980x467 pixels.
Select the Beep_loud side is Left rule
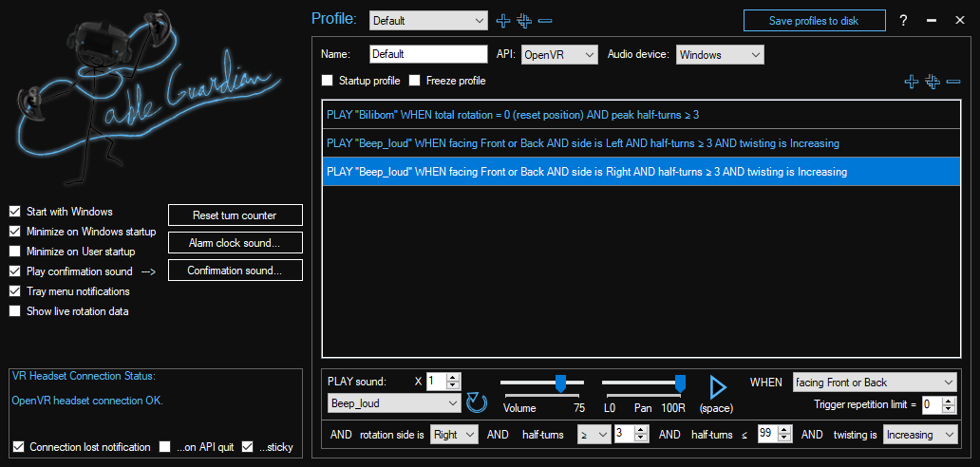coord(641,143)
